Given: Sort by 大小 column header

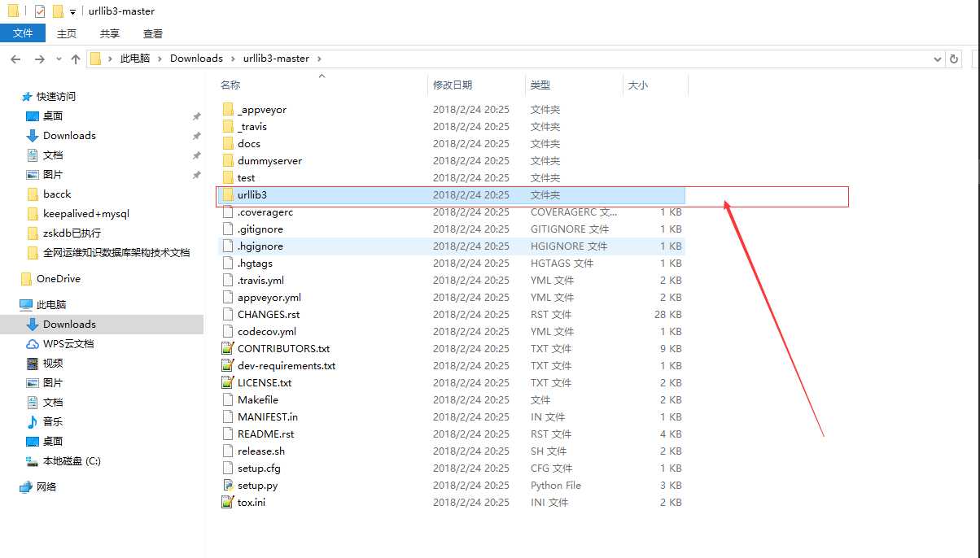Looking at the screenshot, I should [x=638, y=85].
